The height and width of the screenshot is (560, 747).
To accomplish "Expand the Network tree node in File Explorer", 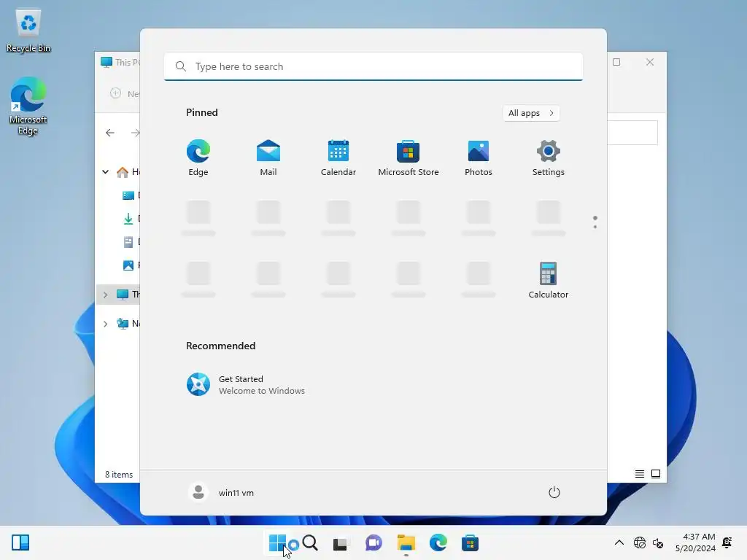I will (x=105, y=324).
